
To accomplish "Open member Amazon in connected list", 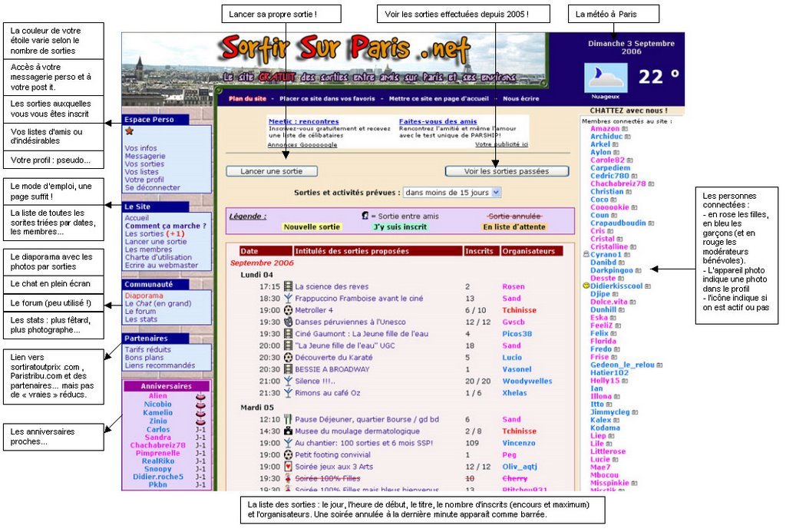I will (605, 129).
